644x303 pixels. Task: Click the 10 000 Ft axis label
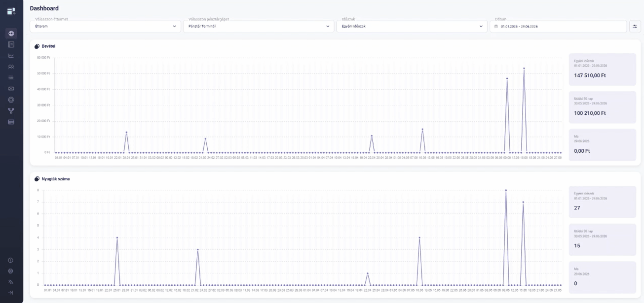[43, 136]
